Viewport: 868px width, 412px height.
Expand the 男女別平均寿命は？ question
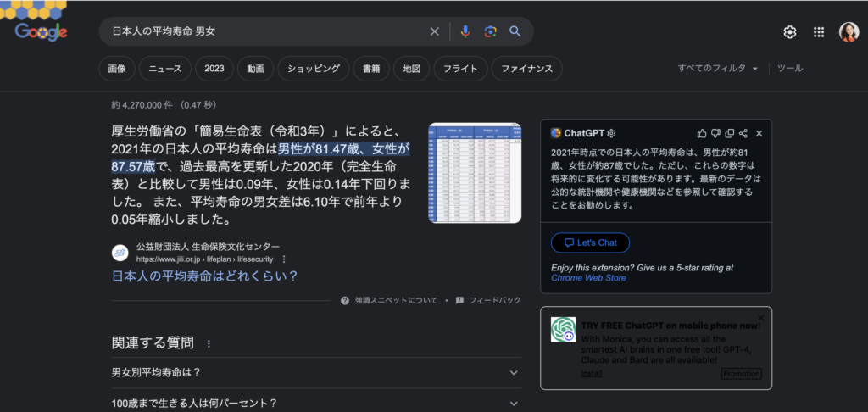(316, 373)
